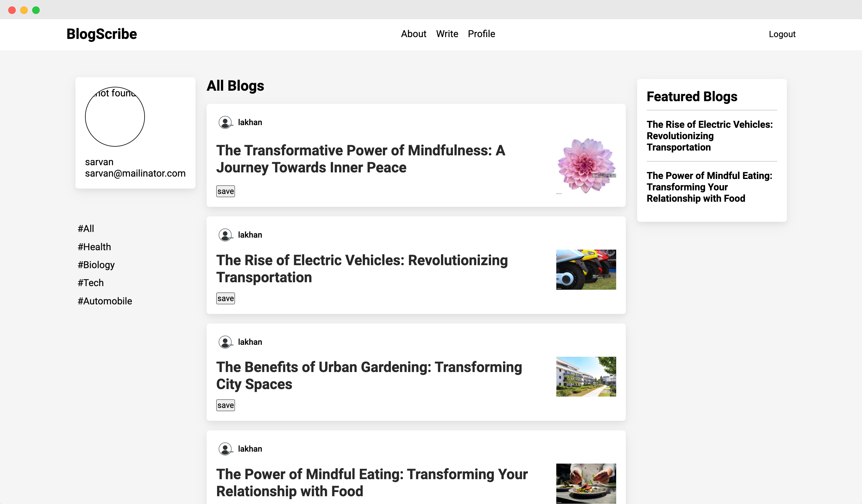Log out using the Logout link
Image resolution: width=862 pixels, height=504 pixels.
tap(782, 34)
